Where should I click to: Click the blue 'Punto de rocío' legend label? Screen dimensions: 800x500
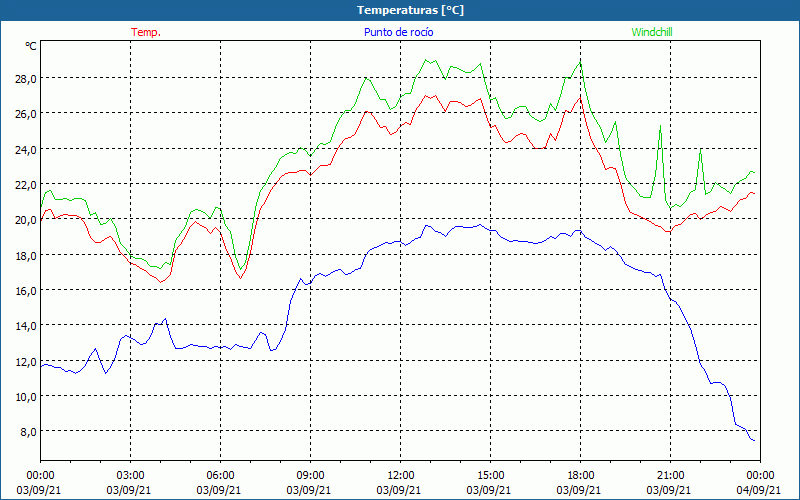pyautogui.click(x=398, y=32)
